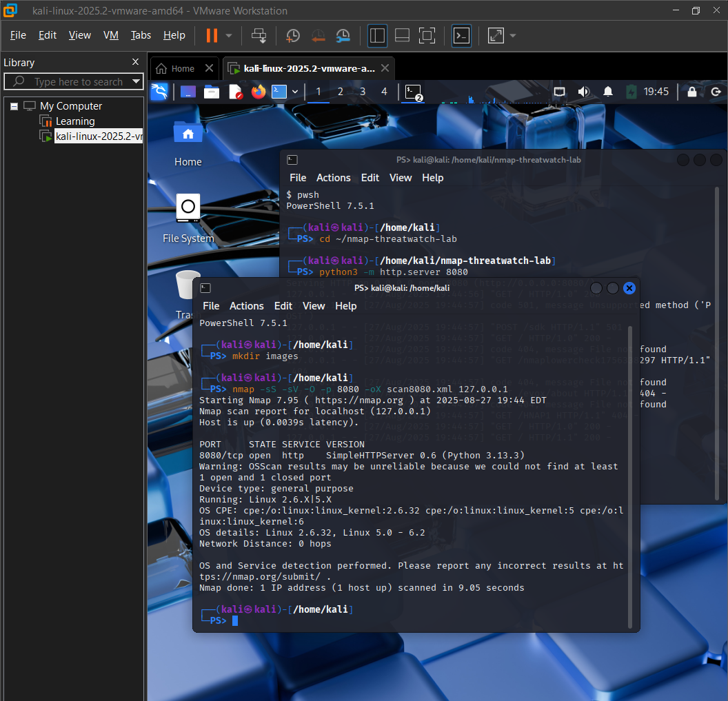This screenshot has height=701, width=728.
Task: Switch to workspace 1
Action: point(318,92)
